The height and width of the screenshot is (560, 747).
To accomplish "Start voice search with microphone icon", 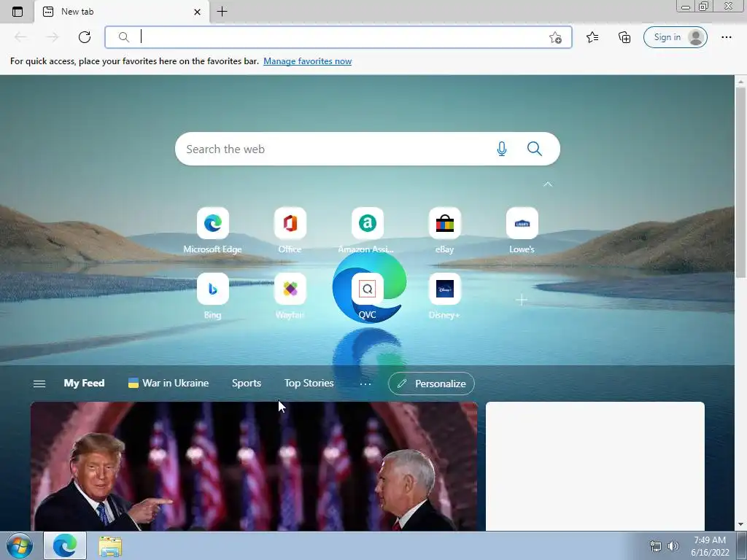I will click(502, 149).
